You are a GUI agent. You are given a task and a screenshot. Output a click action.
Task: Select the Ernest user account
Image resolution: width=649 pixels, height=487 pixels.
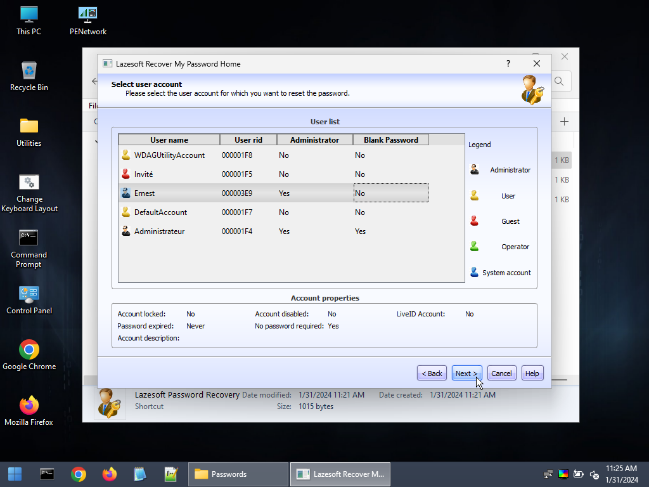[274, 193]
